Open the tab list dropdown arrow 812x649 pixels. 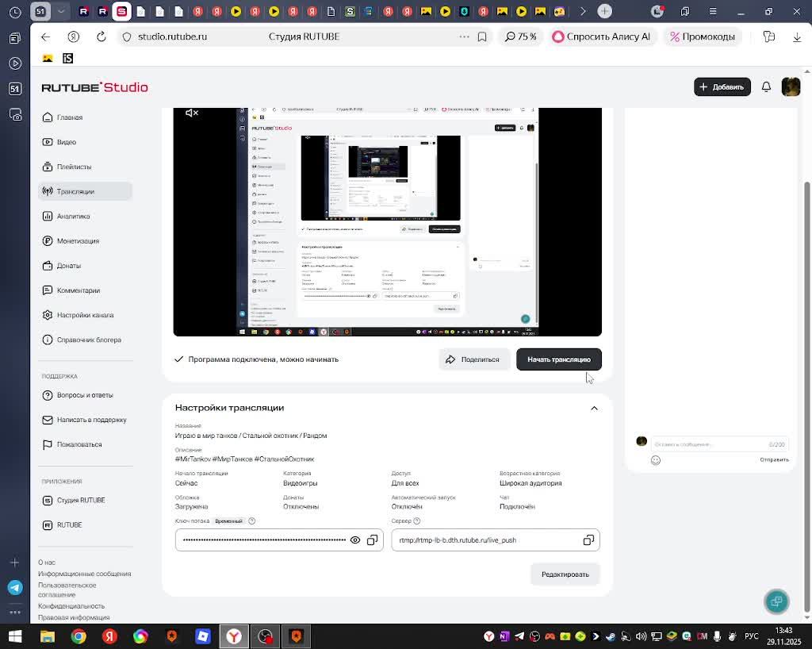click(61, 11)
